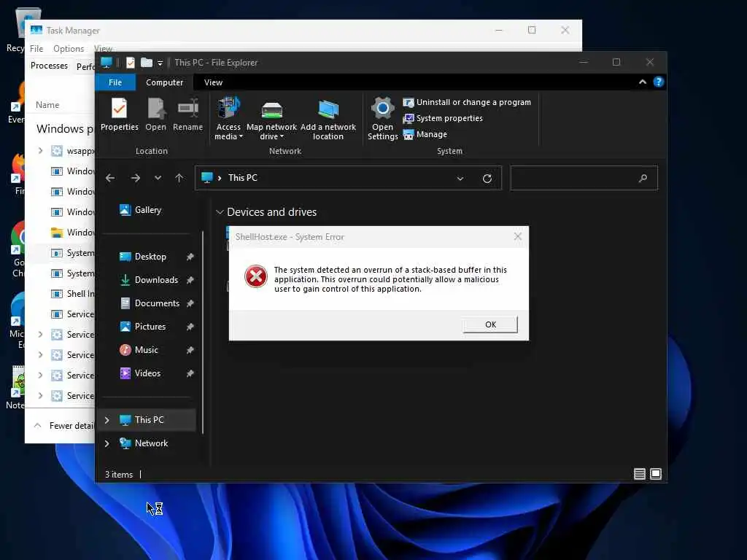
Task: Open the Options menu in Task Manager
Action: click(69, 49)
